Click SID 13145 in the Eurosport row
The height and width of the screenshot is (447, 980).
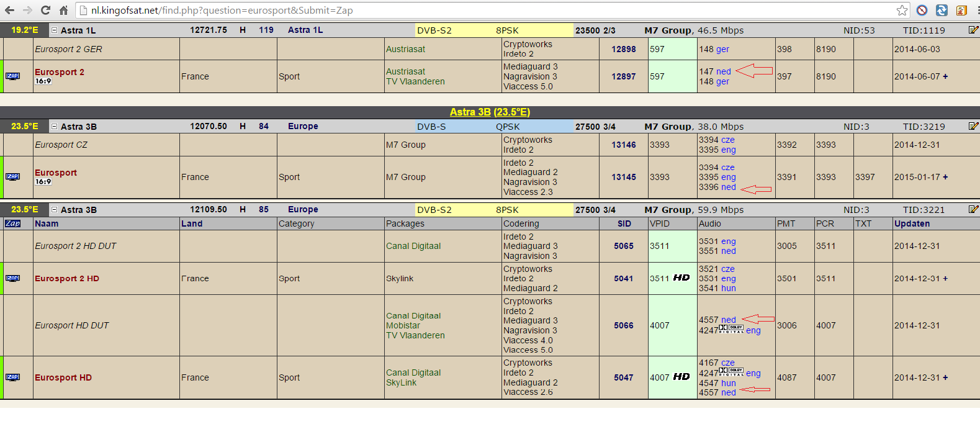[624, 177]
